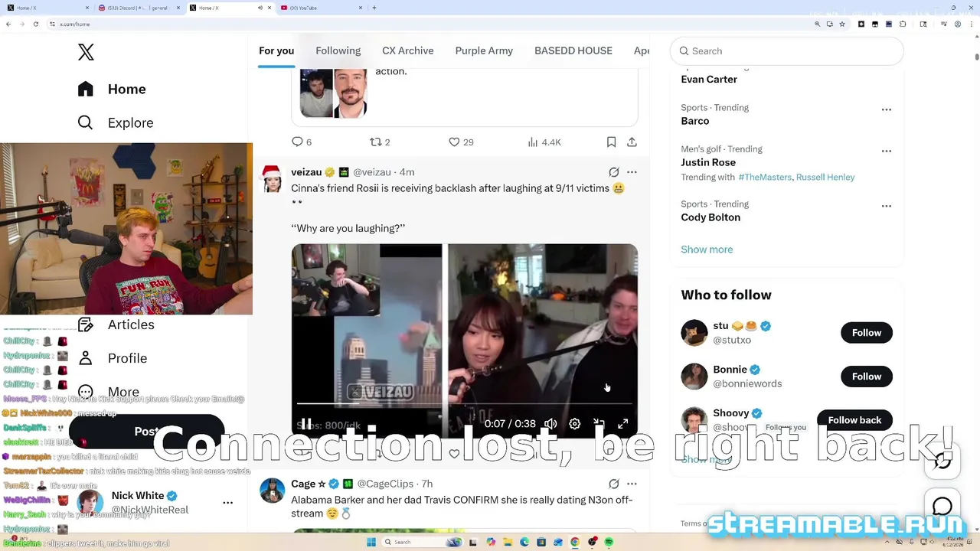Seek along the video progress bar

464,403
